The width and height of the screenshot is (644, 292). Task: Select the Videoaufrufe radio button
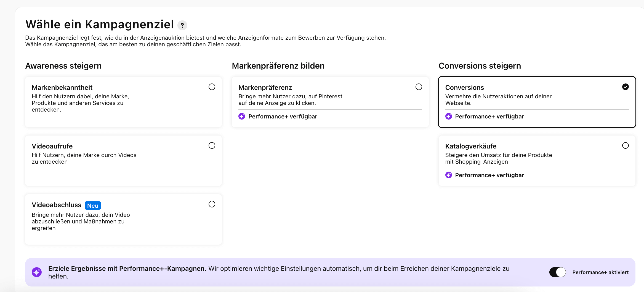(x=212, y=145)
